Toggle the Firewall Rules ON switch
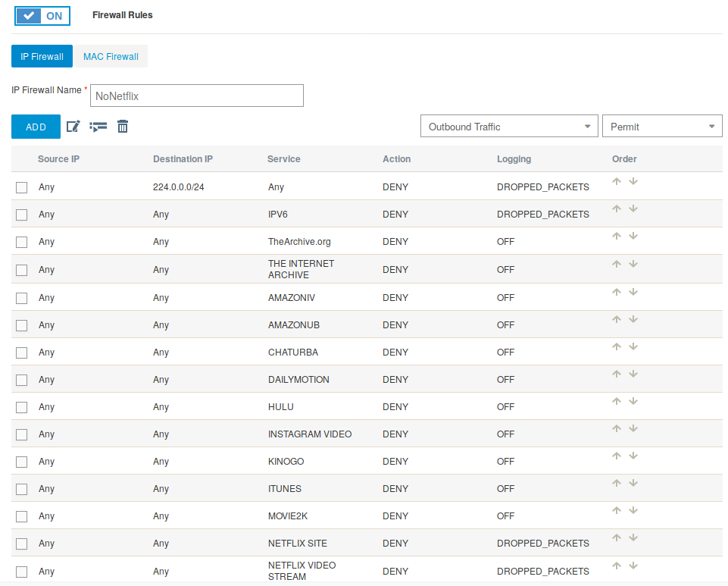The image size is (728, 586). point(42,16)
